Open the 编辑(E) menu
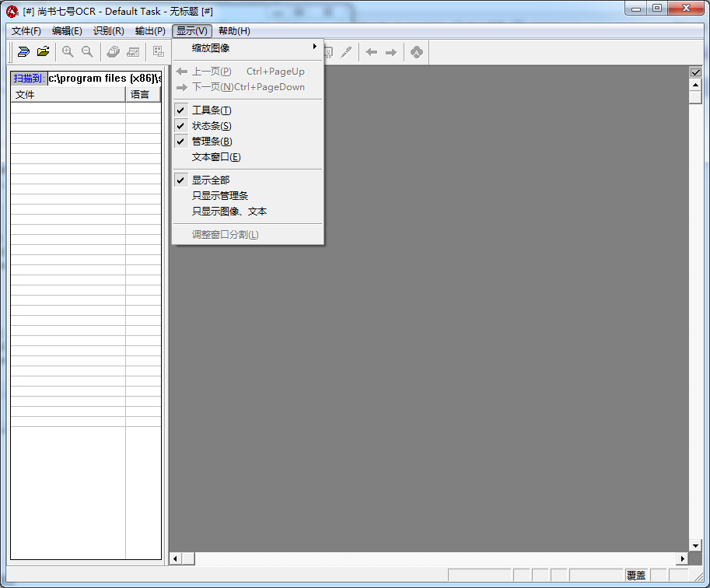 click(x=67, y=31)
